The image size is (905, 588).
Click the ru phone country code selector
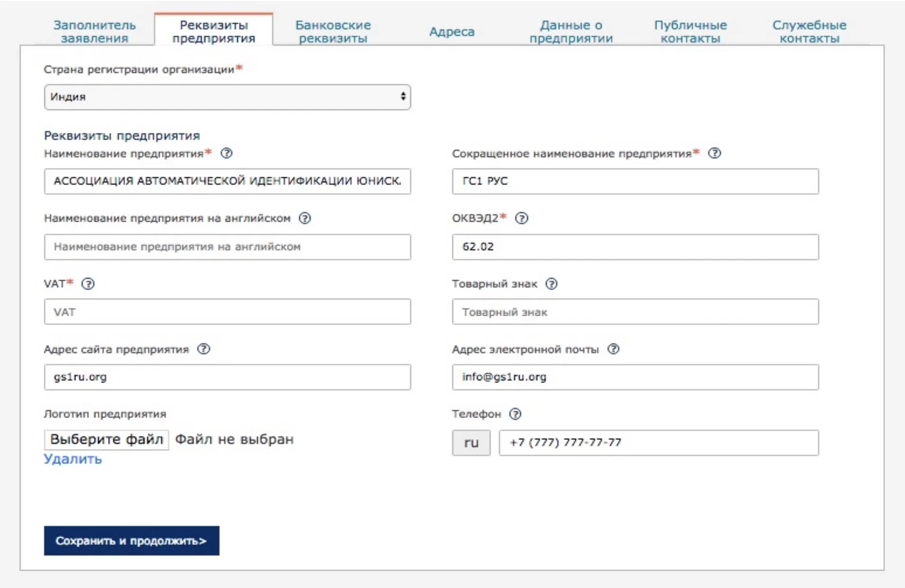point(471,443)
